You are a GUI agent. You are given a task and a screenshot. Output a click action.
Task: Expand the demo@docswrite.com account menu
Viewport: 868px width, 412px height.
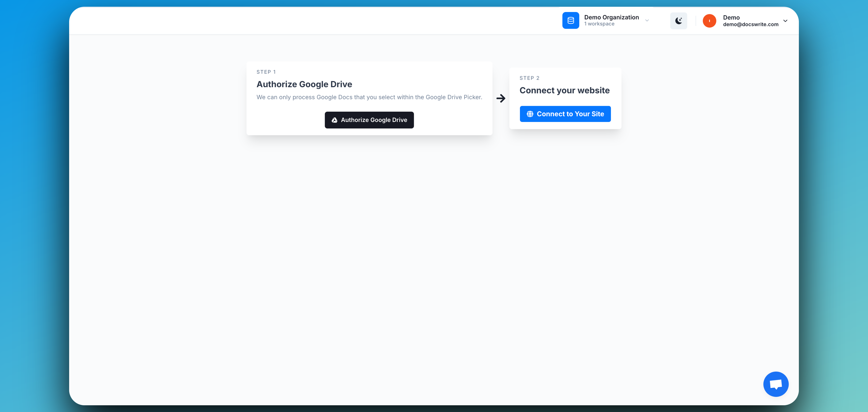coord(785,21)
